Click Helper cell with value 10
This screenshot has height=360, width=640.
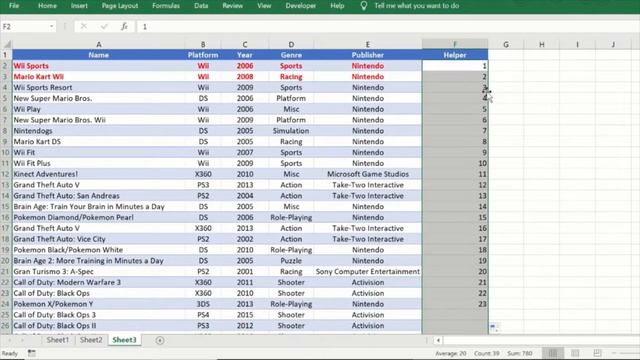455,163
